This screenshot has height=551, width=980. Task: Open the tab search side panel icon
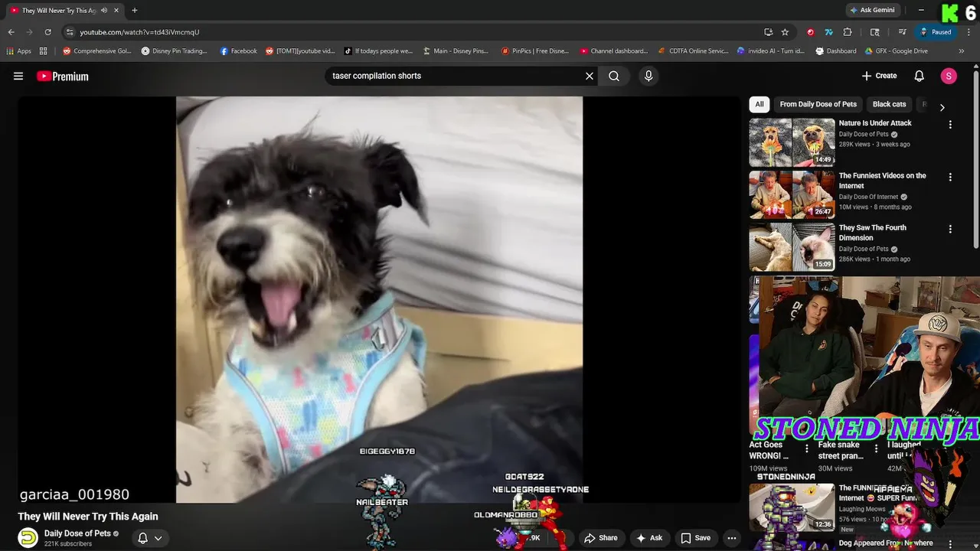(x=875, y=32)
